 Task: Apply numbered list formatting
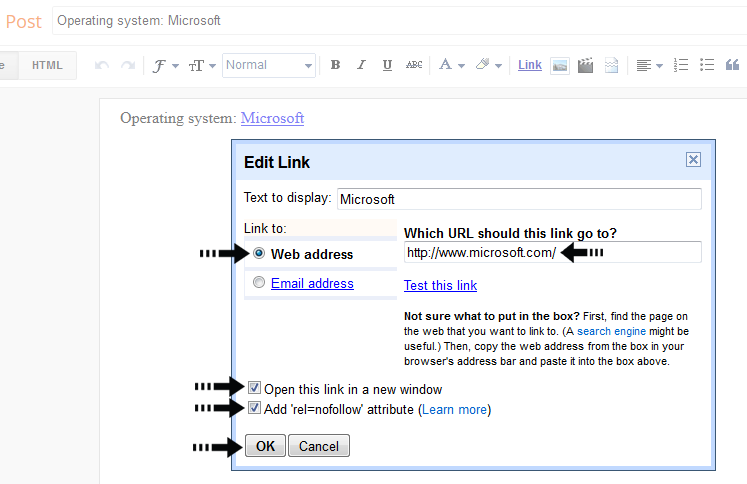681,65
